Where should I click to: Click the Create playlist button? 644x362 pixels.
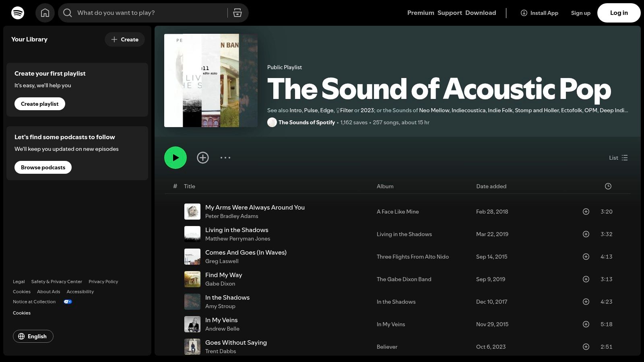(x=40, y=104)
